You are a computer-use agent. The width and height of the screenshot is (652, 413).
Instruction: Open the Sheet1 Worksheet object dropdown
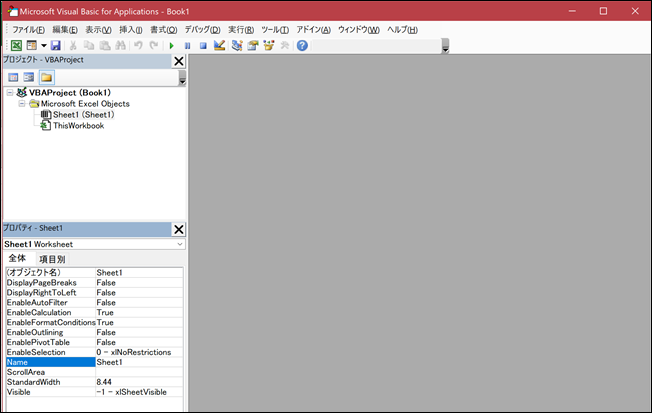tap(180, 244)
